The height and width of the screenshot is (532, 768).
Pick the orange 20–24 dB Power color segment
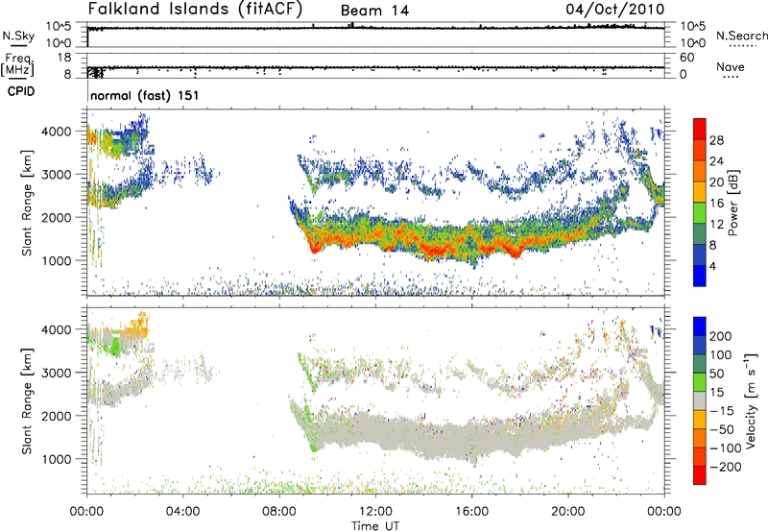click(700, 171)
